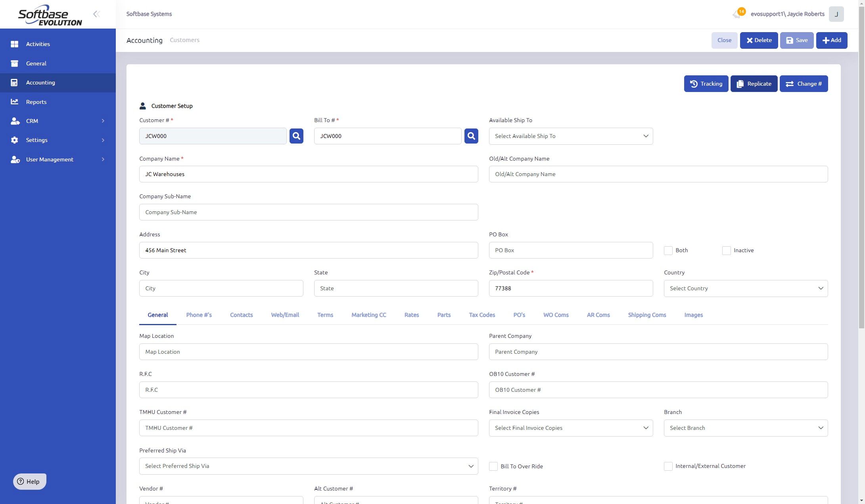
Task: Click the Accounting calculator icon in sidebar
Action: [14, 82]
